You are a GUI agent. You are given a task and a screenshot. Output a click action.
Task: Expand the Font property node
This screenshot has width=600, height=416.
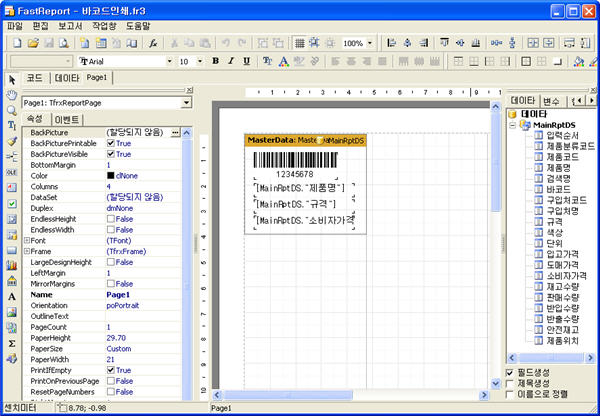pos(27,240)
